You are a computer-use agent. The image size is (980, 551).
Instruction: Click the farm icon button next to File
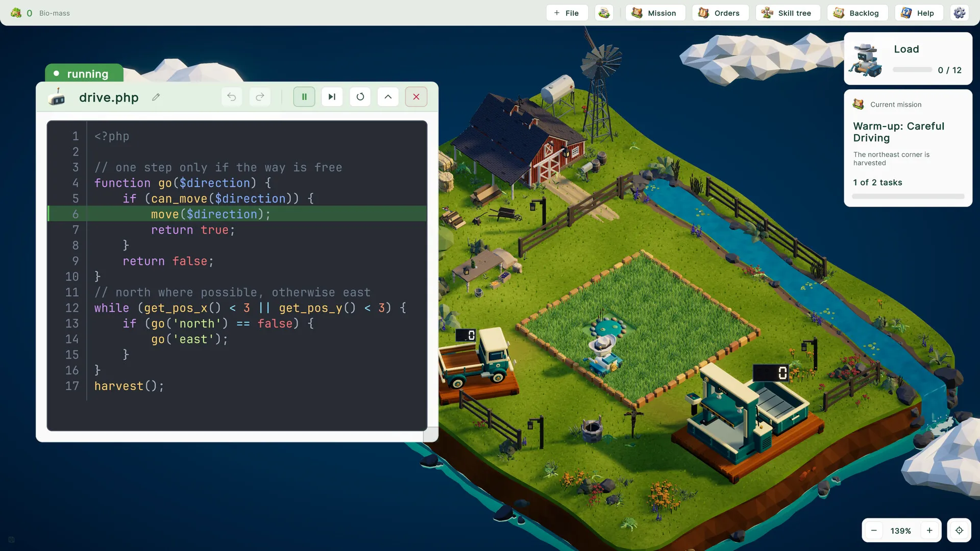click(604, 13)
